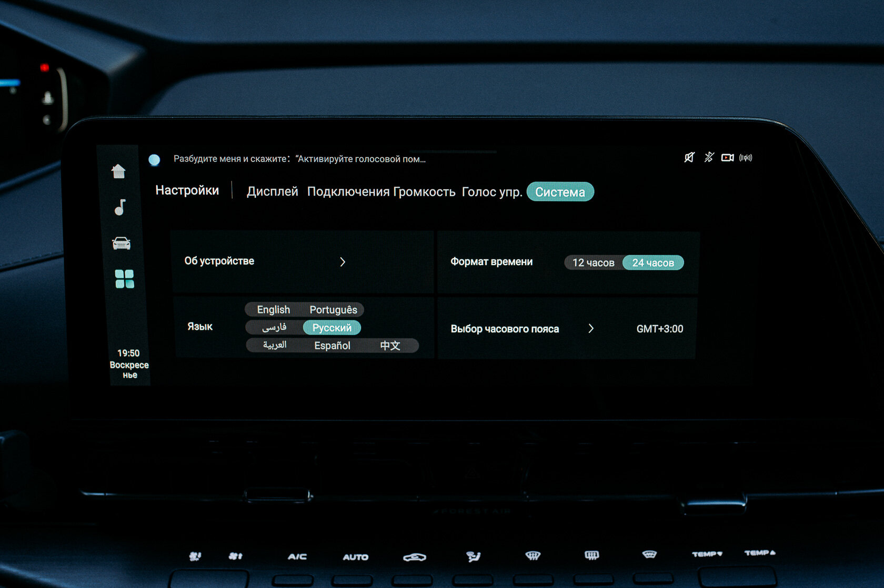This screenshot has width=884, height=588.
Task: Tap the muted speaker status icon
Action: (689, 157)
